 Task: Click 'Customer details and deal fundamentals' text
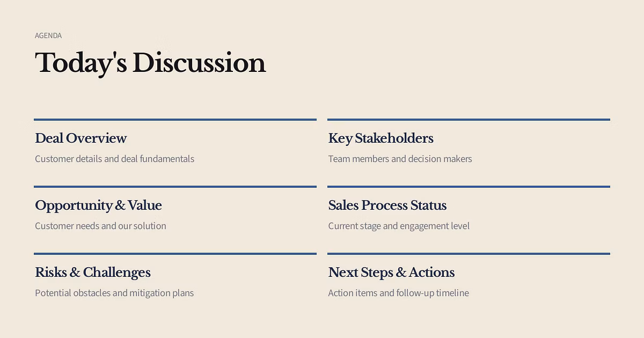click(114, 159)
